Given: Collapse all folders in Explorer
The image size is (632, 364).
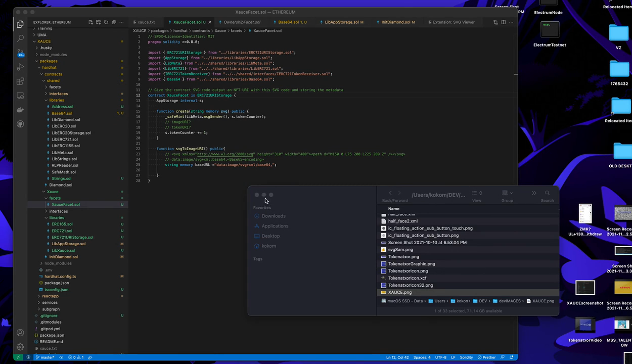Looking at the screenshot, I should point(113,22).
